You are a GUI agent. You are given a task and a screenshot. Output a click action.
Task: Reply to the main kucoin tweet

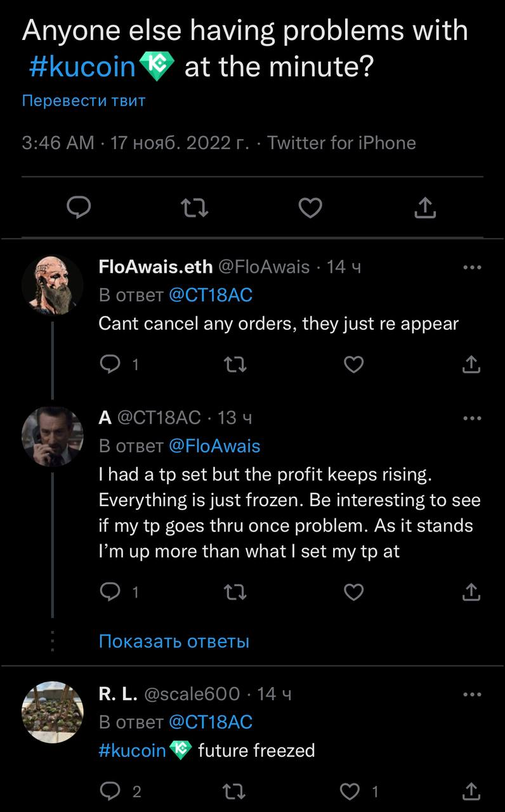79,207
